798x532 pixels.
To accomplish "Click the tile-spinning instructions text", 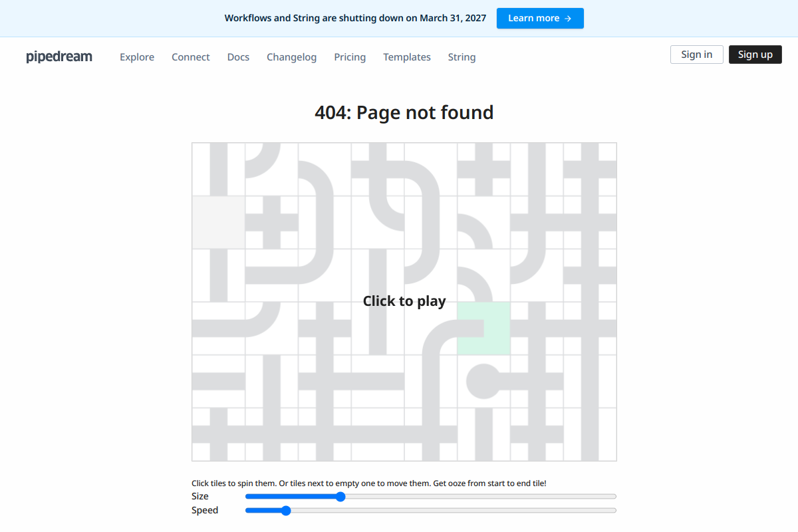I will pos(369,483).
